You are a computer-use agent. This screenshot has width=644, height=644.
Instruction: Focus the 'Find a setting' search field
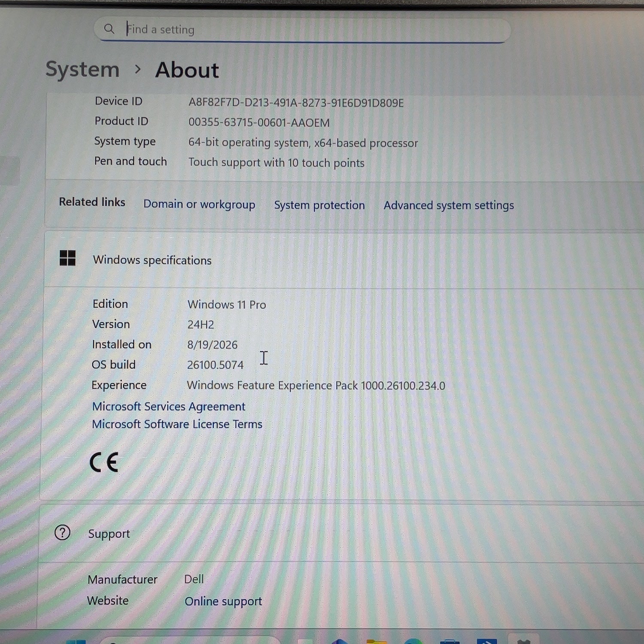[x=302, y=30]
